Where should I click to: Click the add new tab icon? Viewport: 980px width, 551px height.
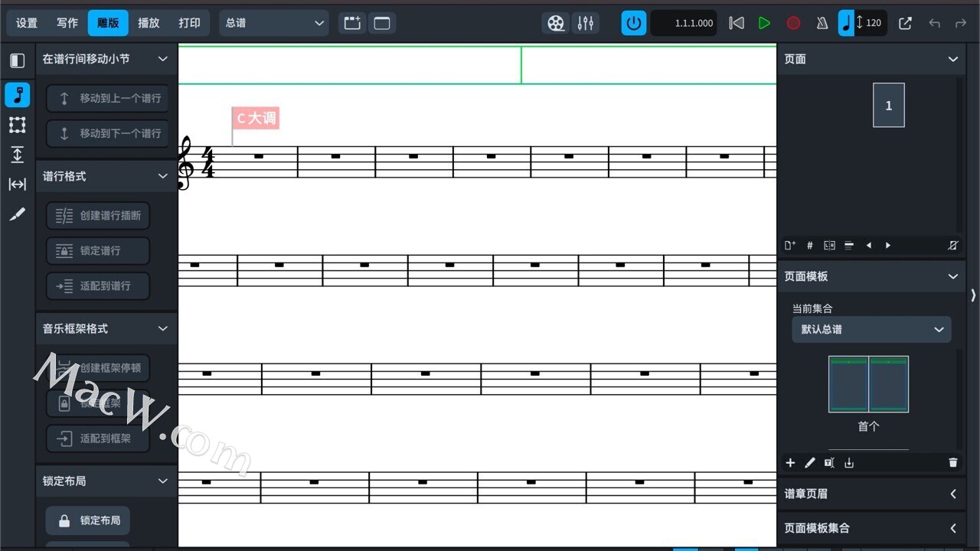[x=352, y=23]
